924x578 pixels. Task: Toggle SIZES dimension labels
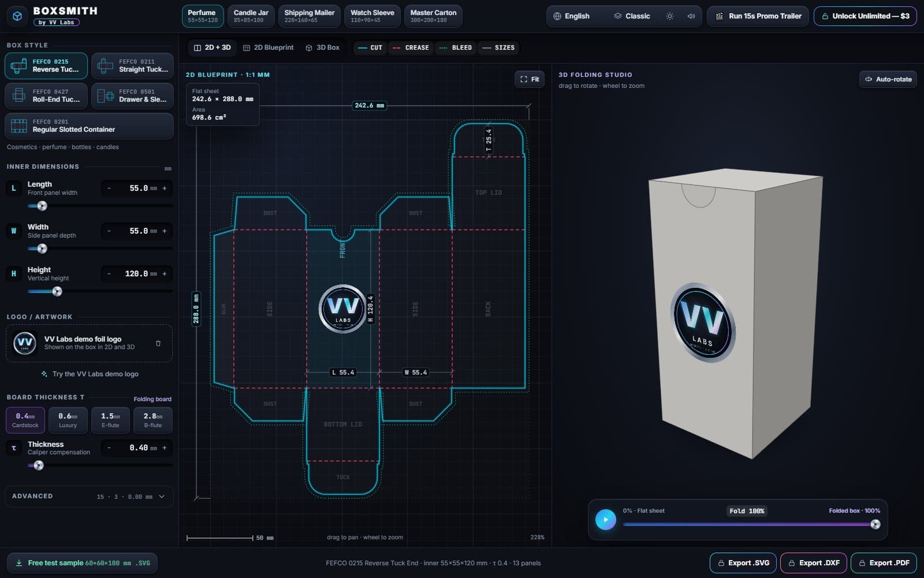498,47
